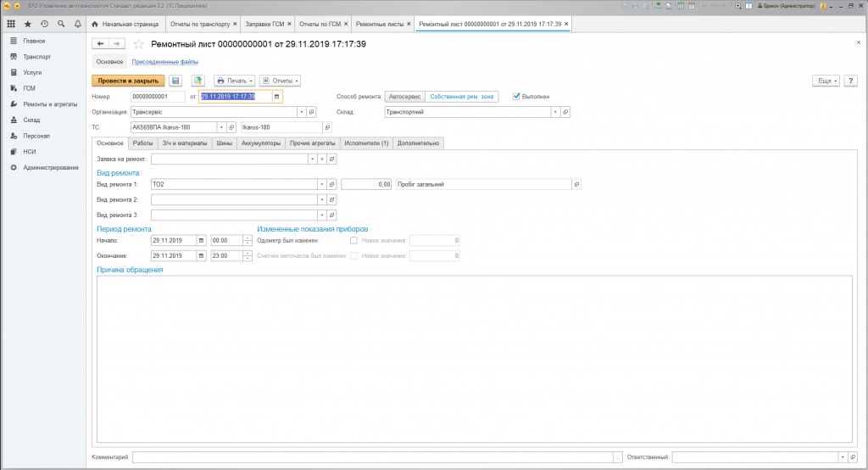
Task: Save document with the diskette icon
Action: click(175, 81)
